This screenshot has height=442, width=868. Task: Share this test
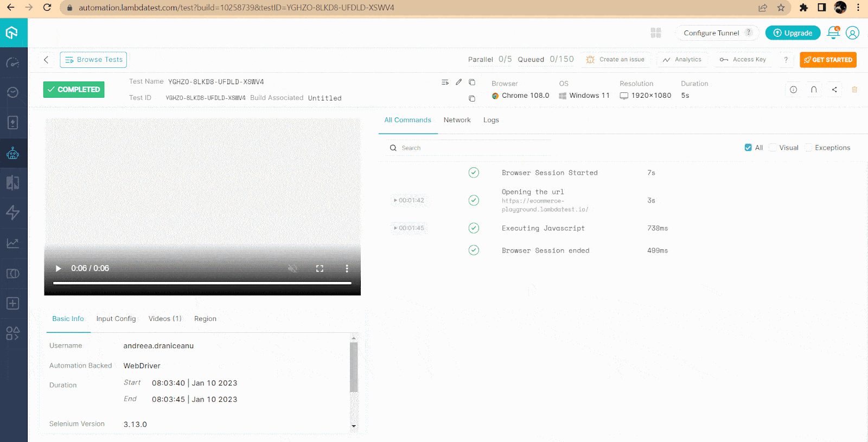tap(834, 90)
